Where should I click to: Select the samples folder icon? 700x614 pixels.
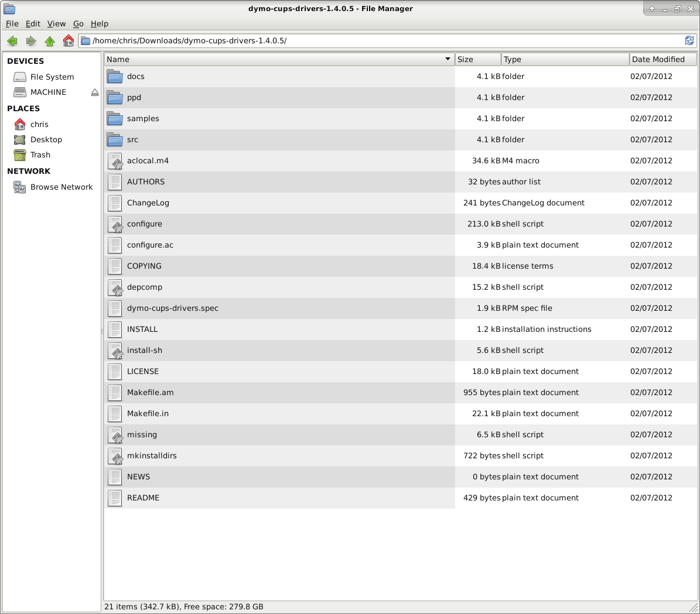[115, 118]
